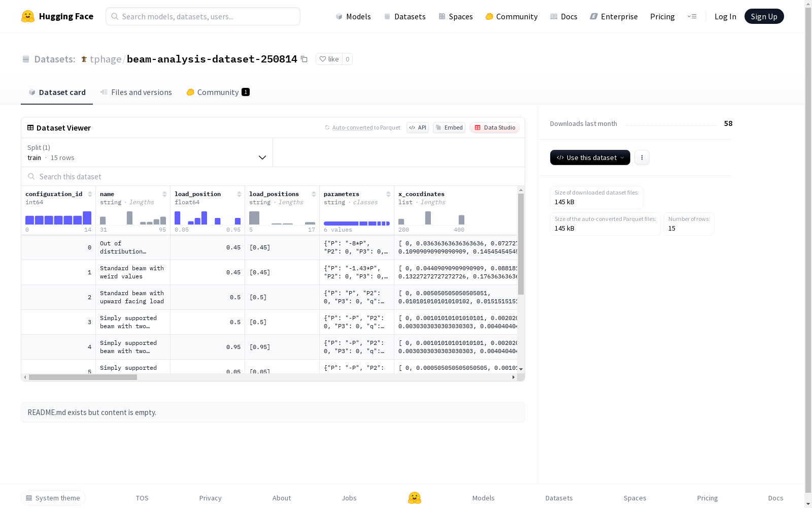Image resolution: width=812 pixels, height=508 pixels.
Task: Sort the load_position column
Action: coord(239,194)
